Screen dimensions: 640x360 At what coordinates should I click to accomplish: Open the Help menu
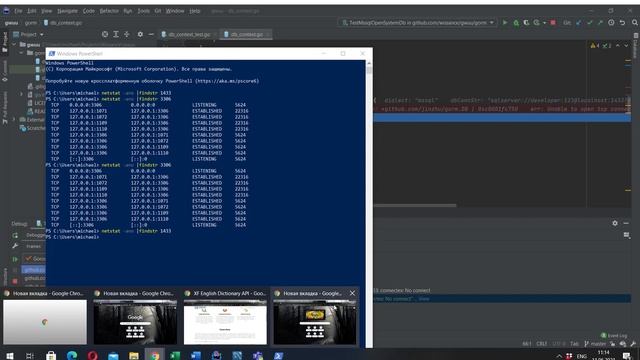coord(195,11)
